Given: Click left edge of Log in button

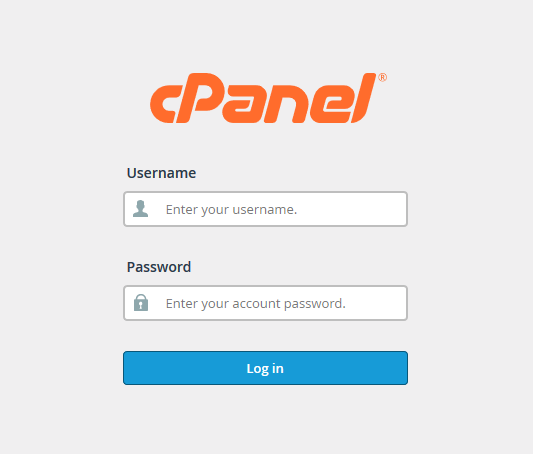Looking at the screenshot, I should 131,368.
